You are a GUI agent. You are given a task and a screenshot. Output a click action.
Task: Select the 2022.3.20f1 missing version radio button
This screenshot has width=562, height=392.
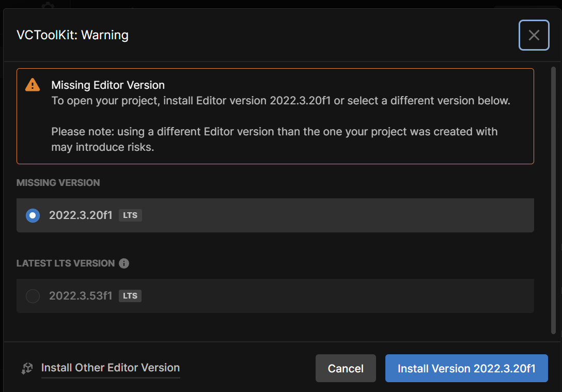(33, 215)
